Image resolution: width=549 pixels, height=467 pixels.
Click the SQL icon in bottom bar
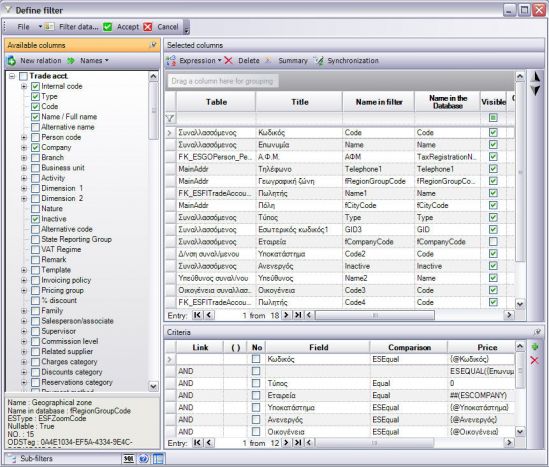pos(128,459)
